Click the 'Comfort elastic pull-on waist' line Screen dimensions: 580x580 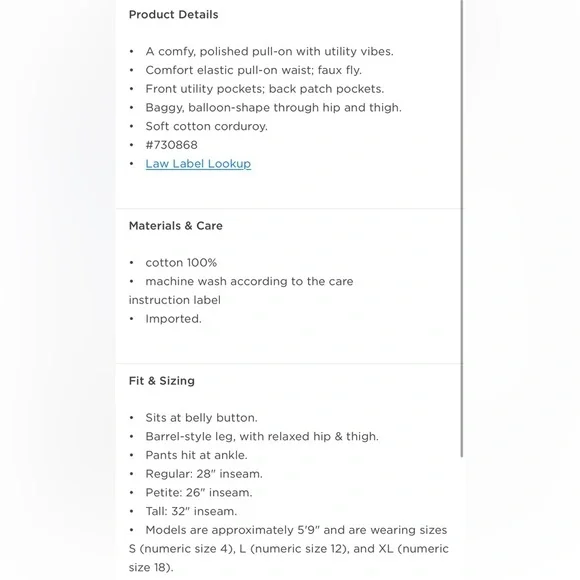[253, 70]
